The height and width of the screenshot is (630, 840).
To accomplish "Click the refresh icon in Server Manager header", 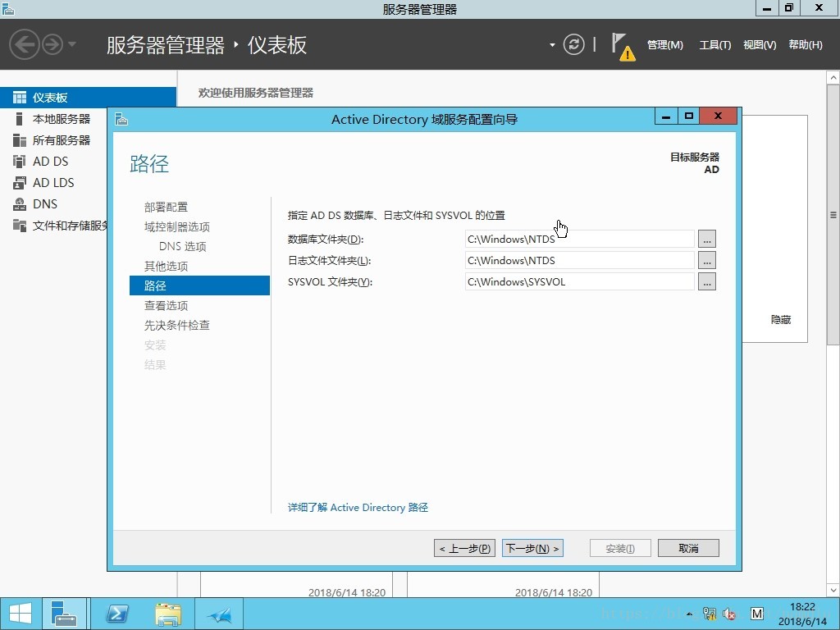I will [573, 44].
